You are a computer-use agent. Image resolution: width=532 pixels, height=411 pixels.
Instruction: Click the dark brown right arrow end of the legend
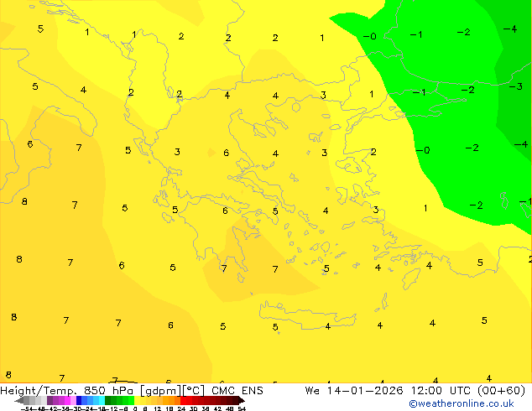point(242,400)
